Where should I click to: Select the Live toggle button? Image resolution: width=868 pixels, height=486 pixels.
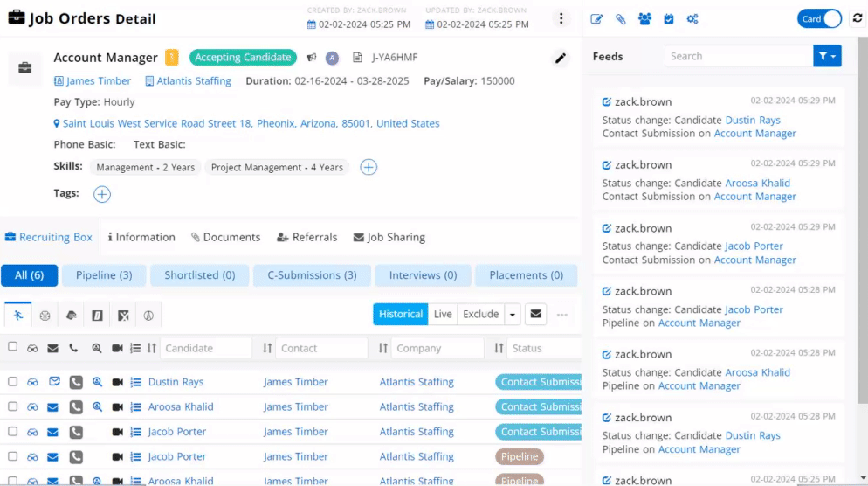pos(443,314)
